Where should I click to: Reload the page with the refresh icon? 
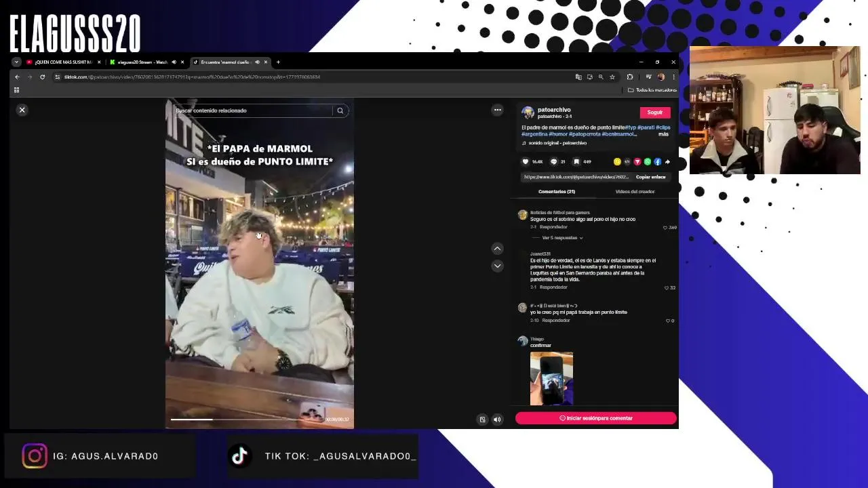click(42, 77)
